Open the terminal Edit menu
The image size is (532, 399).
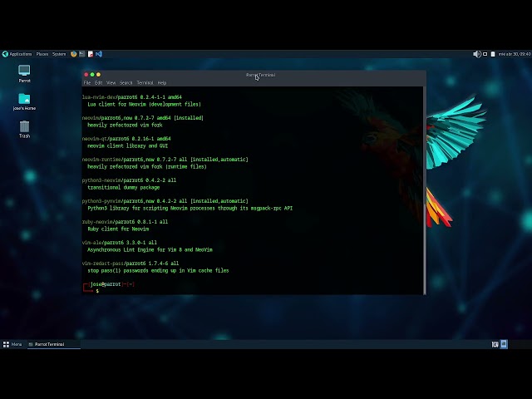click(98, 83)
